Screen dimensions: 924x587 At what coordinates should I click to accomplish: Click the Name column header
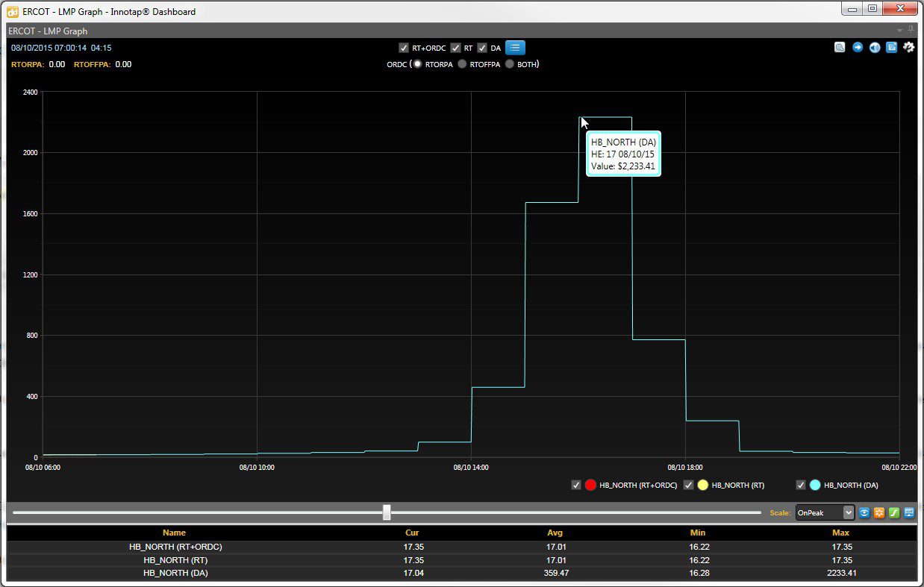click(175, 533)
